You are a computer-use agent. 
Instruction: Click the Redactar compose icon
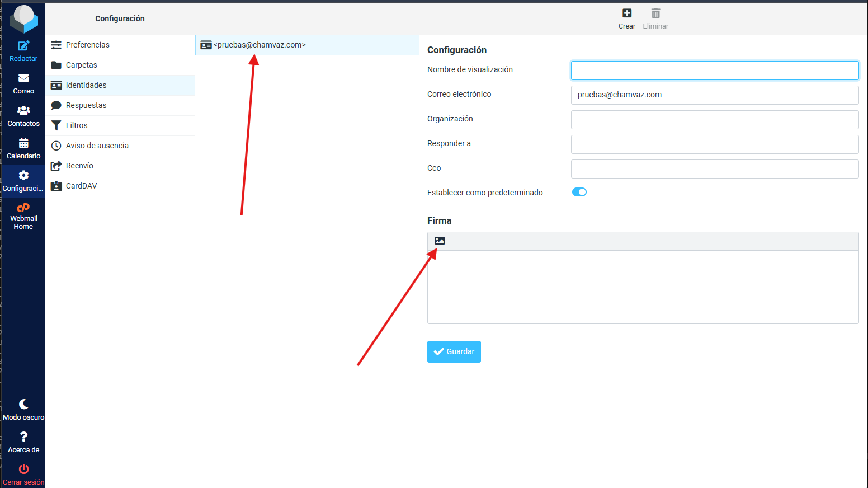click(23, 46)
